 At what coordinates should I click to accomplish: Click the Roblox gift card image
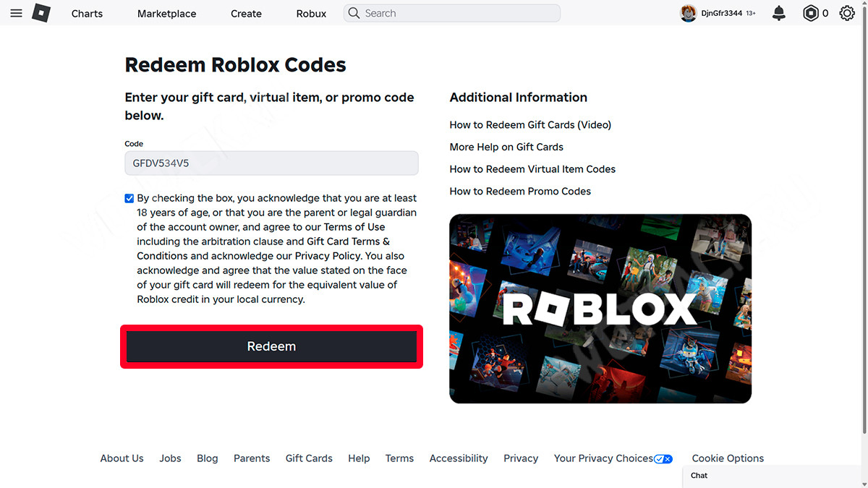click(x=600, y=309)
